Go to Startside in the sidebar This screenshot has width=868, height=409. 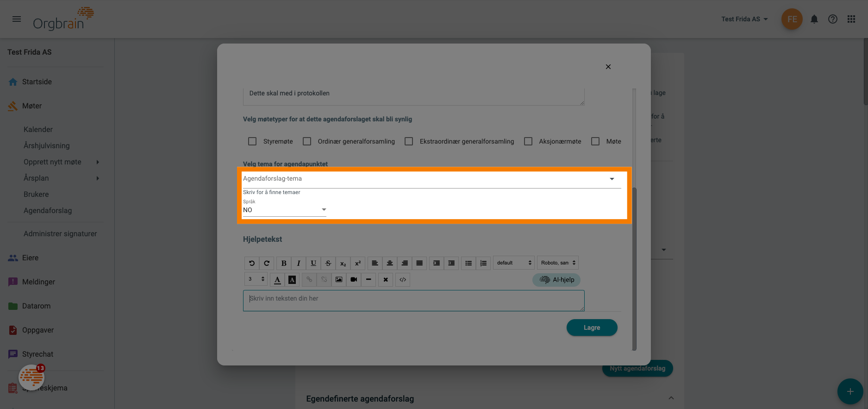(37, 82)
